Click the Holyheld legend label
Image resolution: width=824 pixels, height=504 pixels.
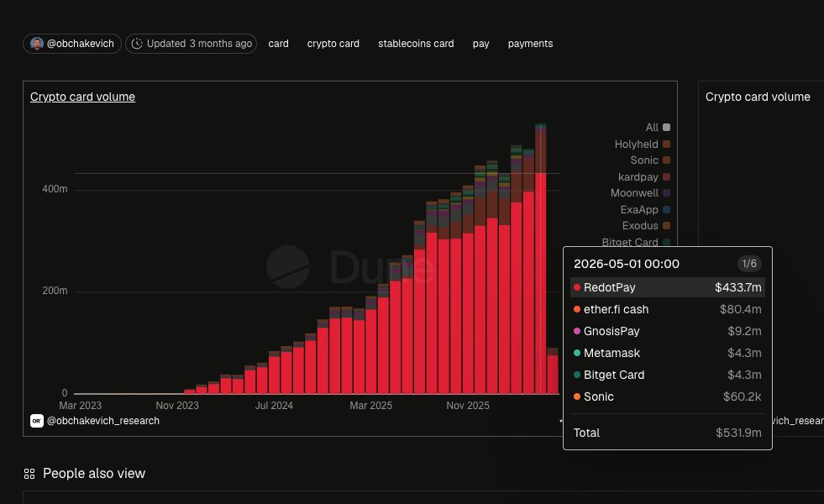coord(636,144)
